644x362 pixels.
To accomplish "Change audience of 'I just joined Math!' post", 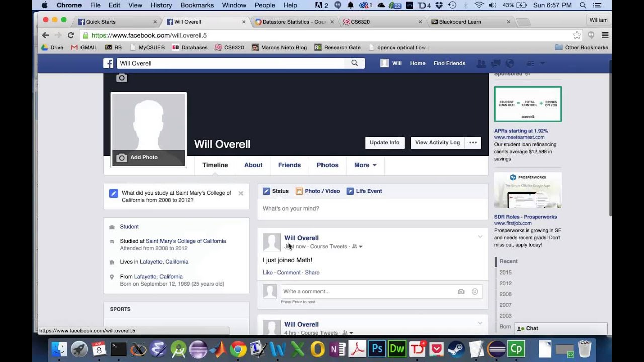I will coord(357,247).
